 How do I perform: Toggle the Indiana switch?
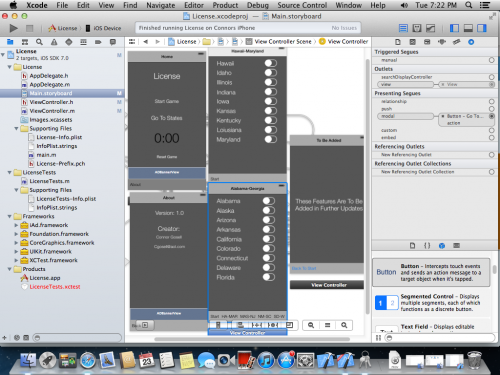(x=271, y=92)
